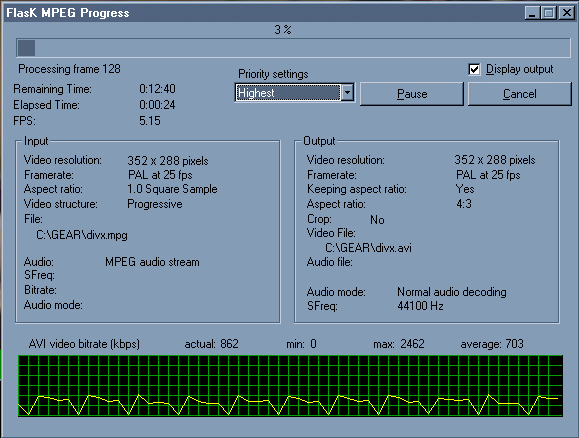
Task: Cancel the encoding job
Action: (x=520, y=94)
